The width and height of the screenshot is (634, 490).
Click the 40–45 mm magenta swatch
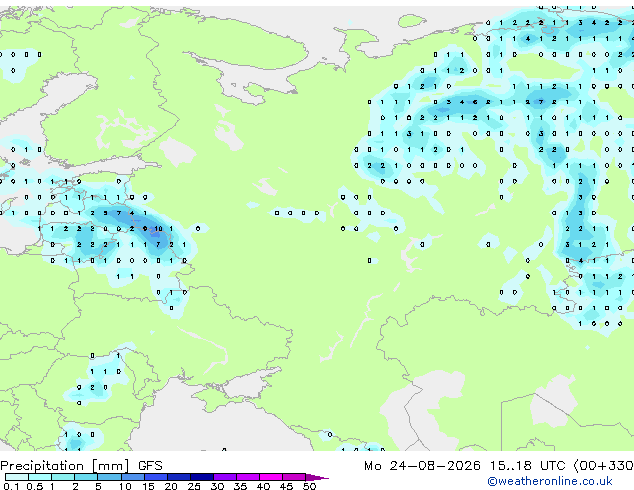(271, 477)
